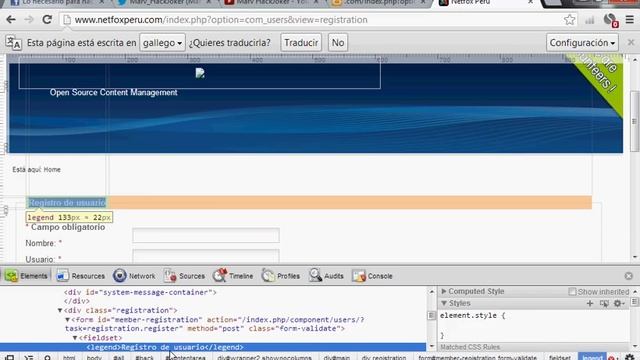Click the signal bars extension icon
Viewport: 640px width, 360px height.
pyautogui.click(x=590, y=20)
